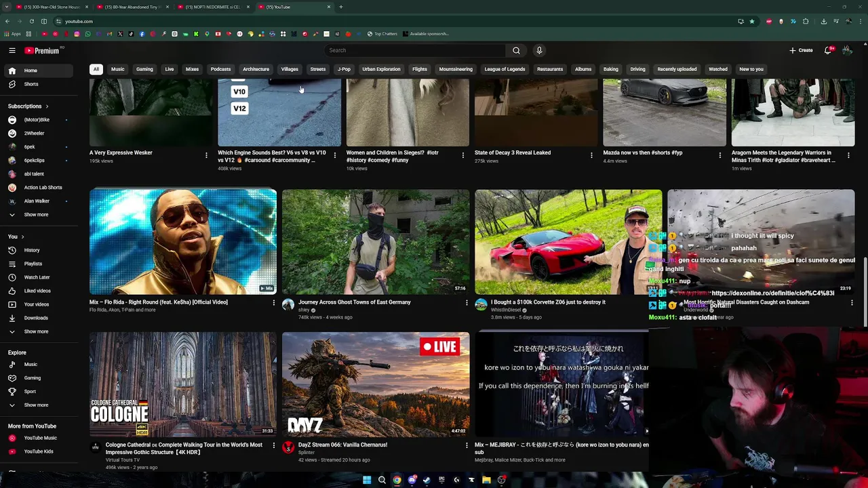The image size is (868, 488).
Task: Open options menu for Cologne Cathedral video
Action: tap(274, 446)
